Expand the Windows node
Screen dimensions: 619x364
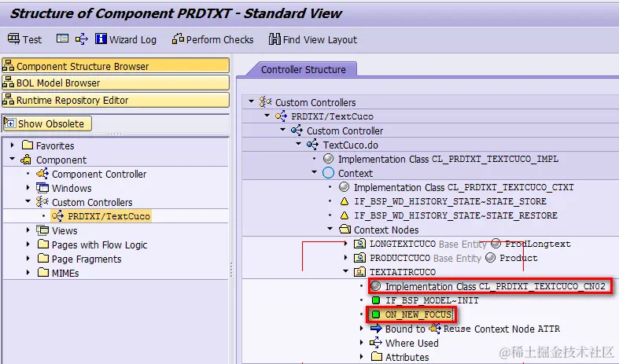(28, 188)
